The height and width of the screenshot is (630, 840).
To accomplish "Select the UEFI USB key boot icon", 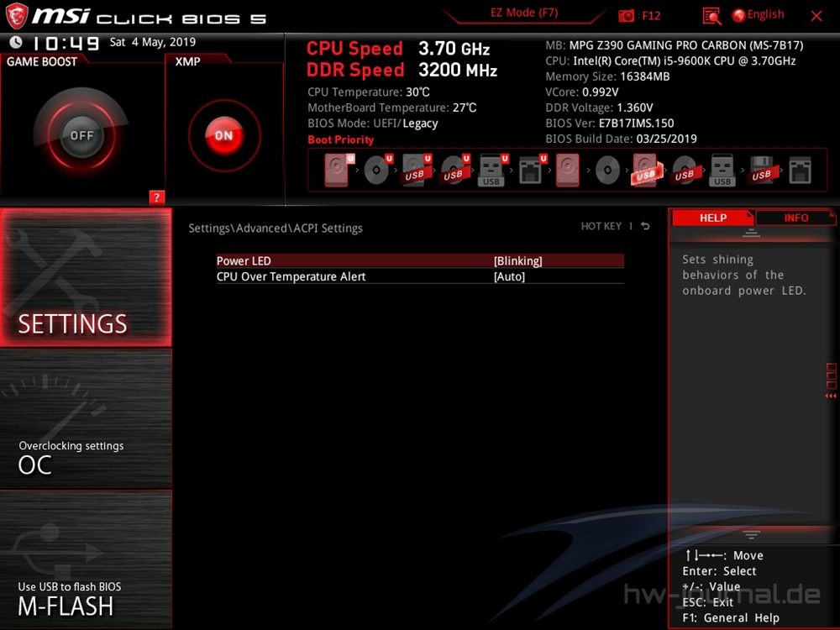I will 493,171.
